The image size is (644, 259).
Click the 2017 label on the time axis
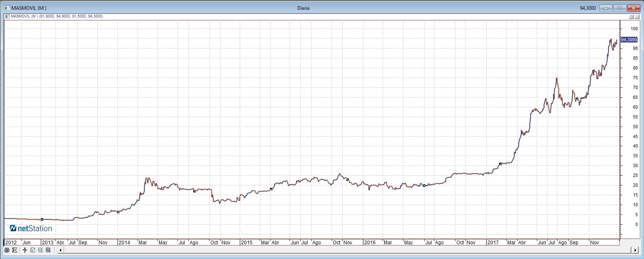[493, 243]
